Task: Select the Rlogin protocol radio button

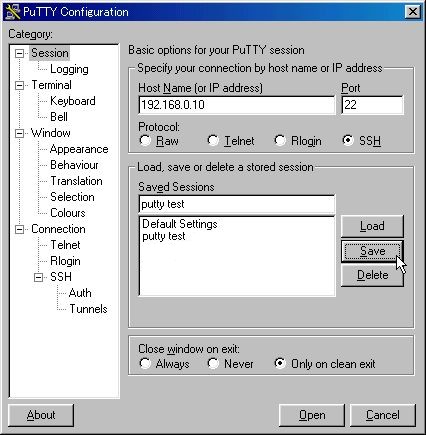Action: point(280,140)
